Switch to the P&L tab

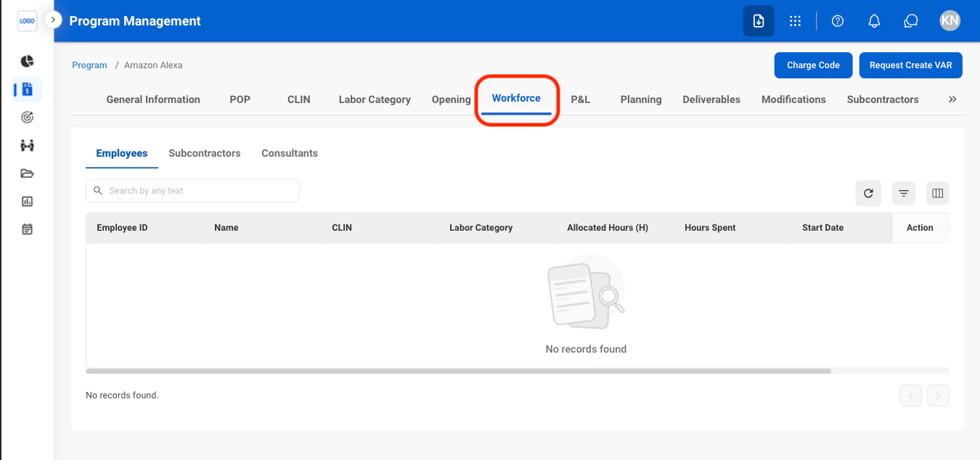(x=581, y=99)
